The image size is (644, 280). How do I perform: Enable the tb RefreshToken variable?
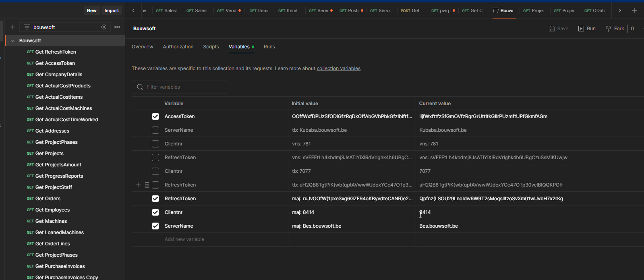155,185
